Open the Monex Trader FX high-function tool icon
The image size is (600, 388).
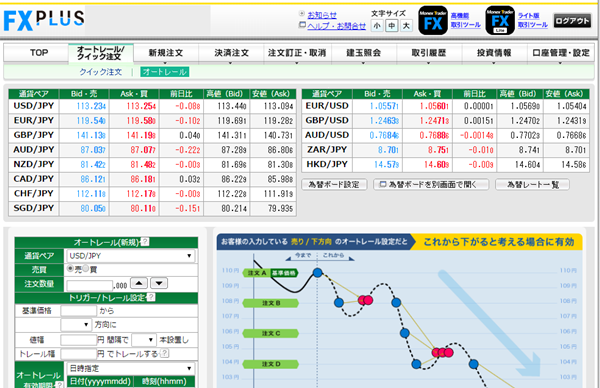click(x=433, y=21)
